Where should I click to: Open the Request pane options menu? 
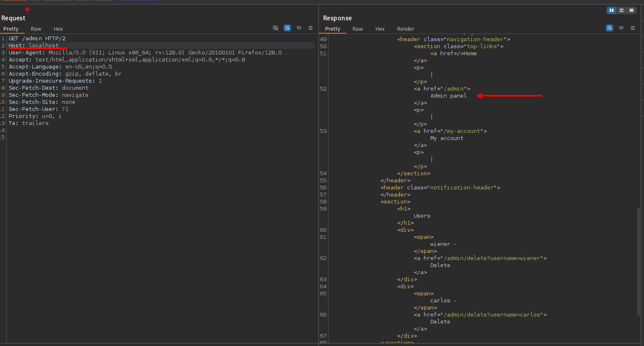pyautogui.click(x=311, y=28)
